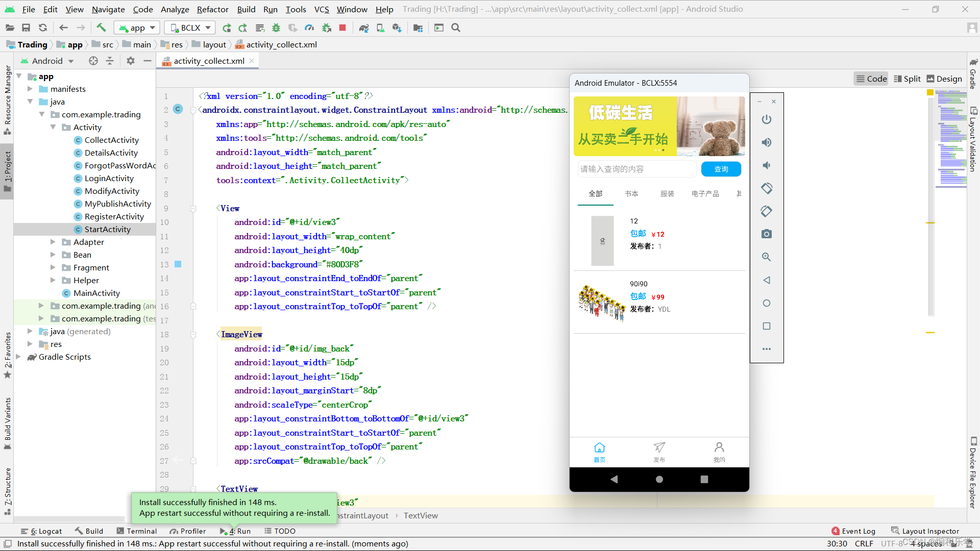Image resolution: width=980 pixels, height=551 pixels.
Task: Click the Make Project hammer icon
Action: click(101, 28)
